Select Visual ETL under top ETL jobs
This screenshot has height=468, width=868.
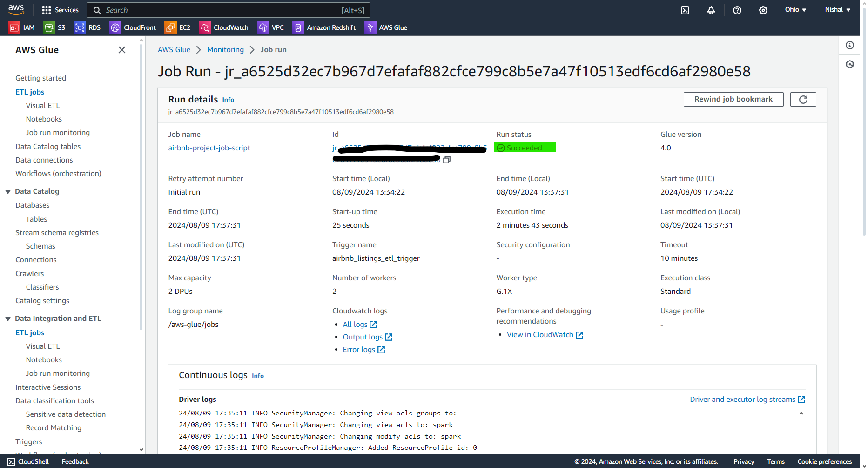point(43,106)
